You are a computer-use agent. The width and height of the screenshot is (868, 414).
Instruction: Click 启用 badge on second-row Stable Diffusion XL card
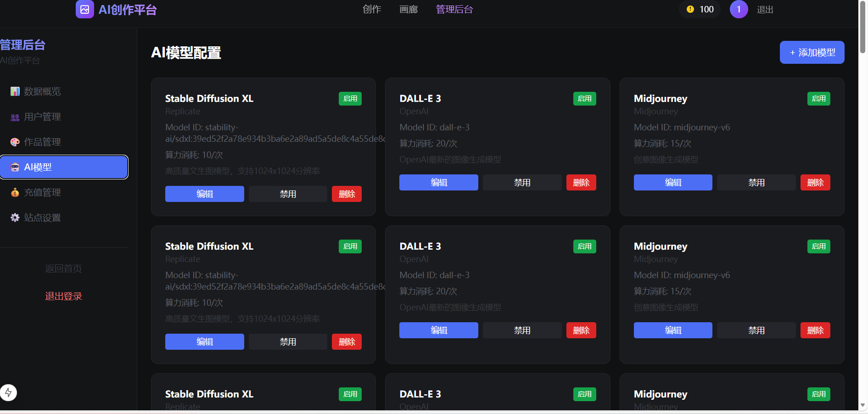[350, 246]
